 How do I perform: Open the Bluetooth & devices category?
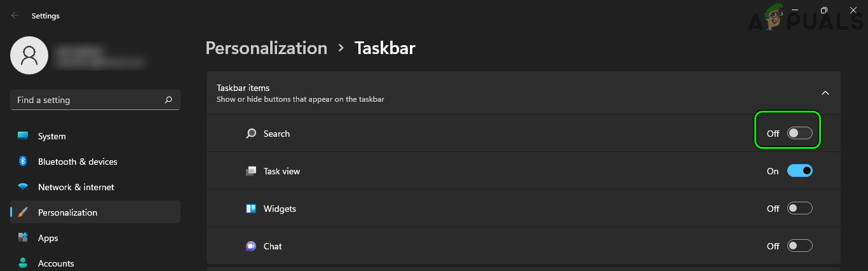point(78,162)
